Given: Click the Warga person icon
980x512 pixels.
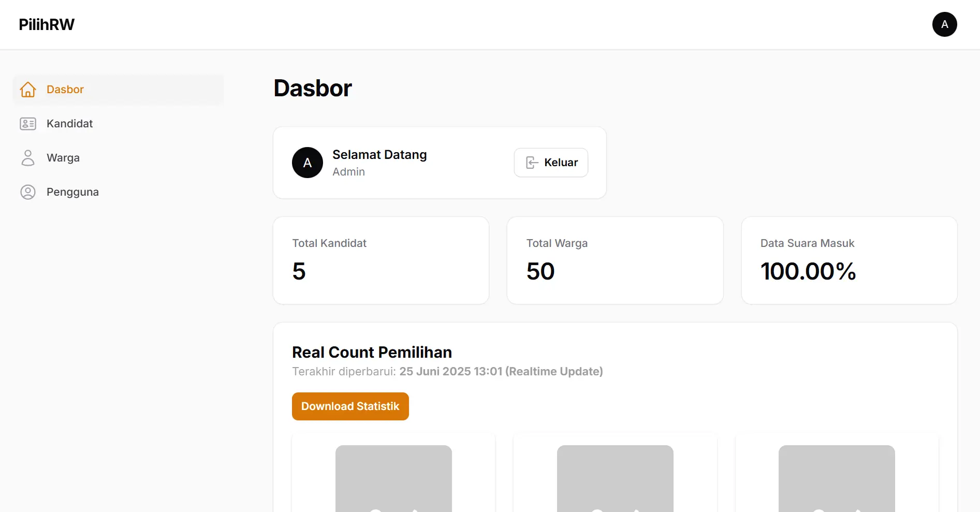Looking at the screenshot, I should coord(28,157).
